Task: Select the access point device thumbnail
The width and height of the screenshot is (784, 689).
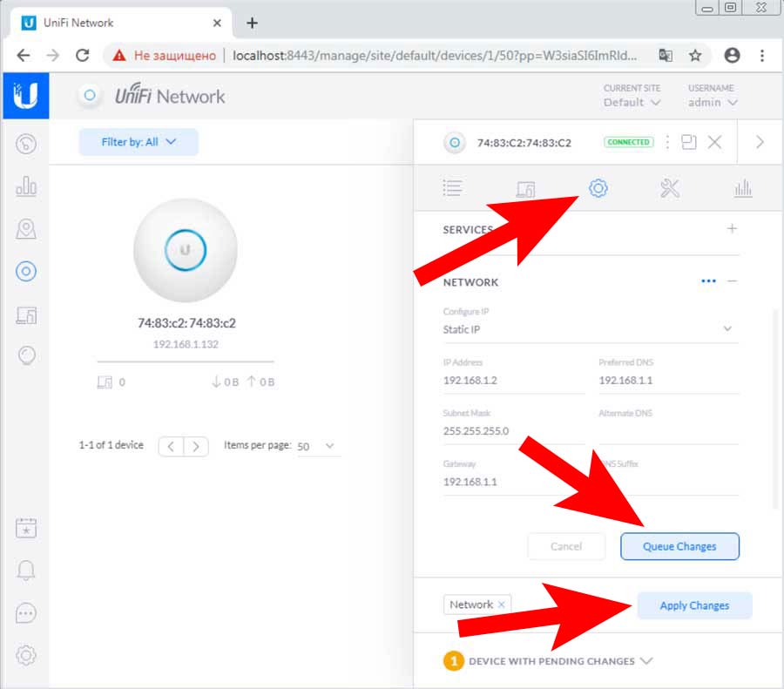Action: point(186,250)
